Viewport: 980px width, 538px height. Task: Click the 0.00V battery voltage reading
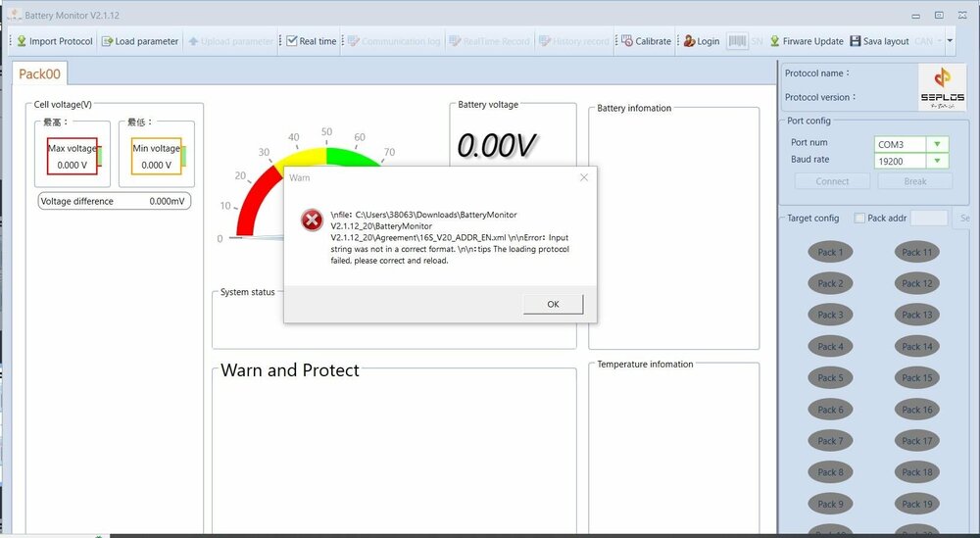coord(496,146)
